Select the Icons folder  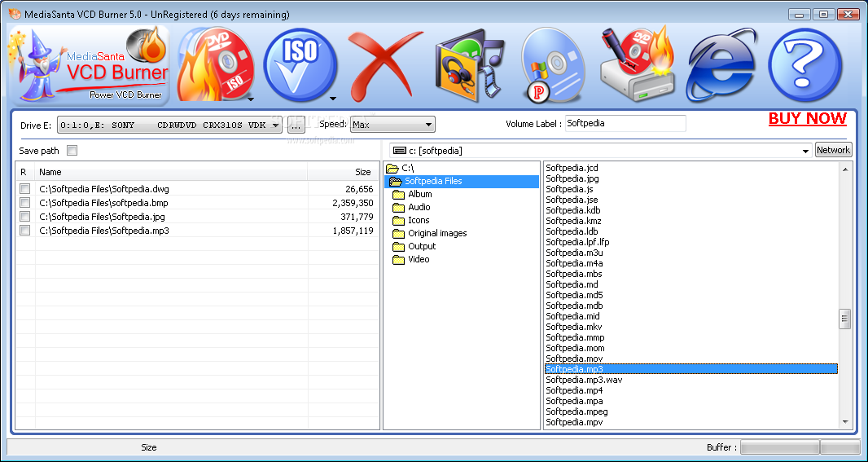(410, 221)
